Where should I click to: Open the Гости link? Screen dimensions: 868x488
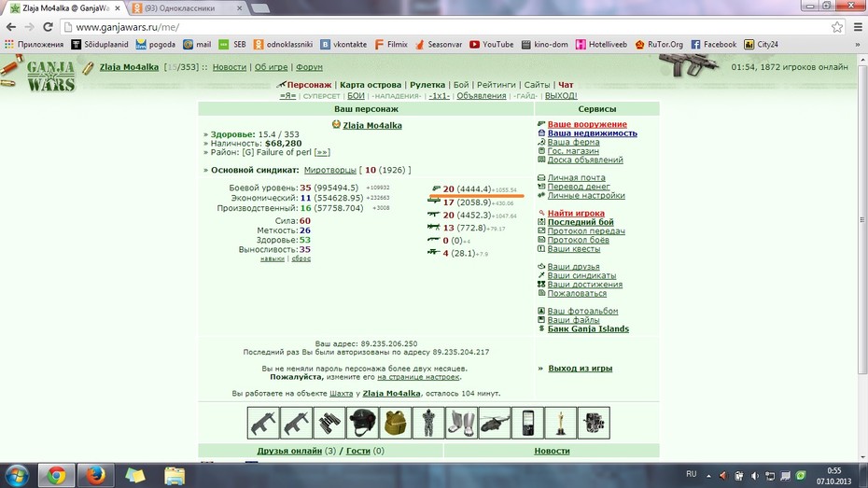(358, 451)
